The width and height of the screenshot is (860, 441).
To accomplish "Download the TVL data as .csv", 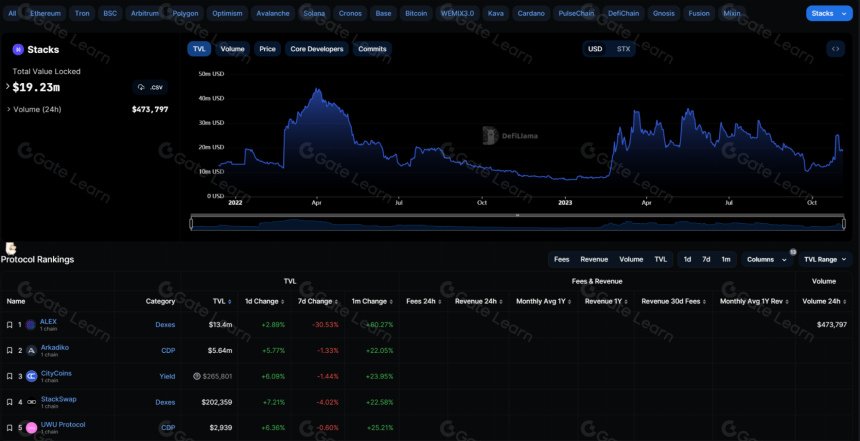I will click(x=150, y=87).
